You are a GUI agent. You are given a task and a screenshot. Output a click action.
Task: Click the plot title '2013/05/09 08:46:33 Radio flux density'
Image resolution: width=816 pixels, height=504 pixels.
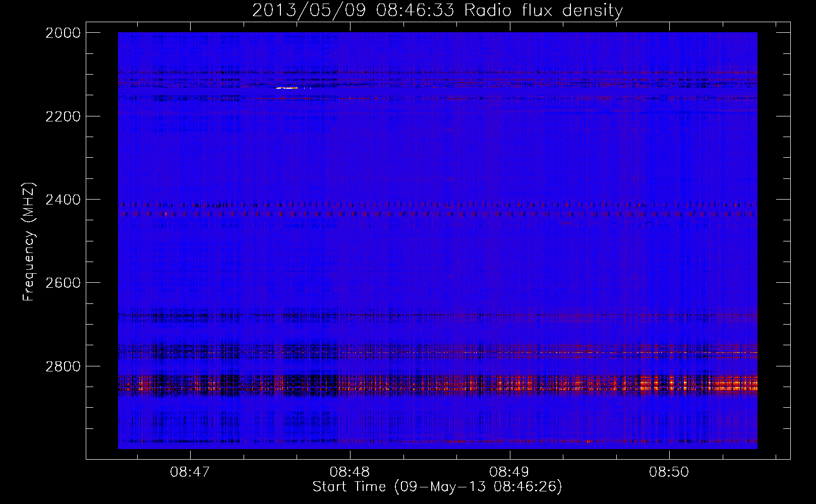coord(437,10)
